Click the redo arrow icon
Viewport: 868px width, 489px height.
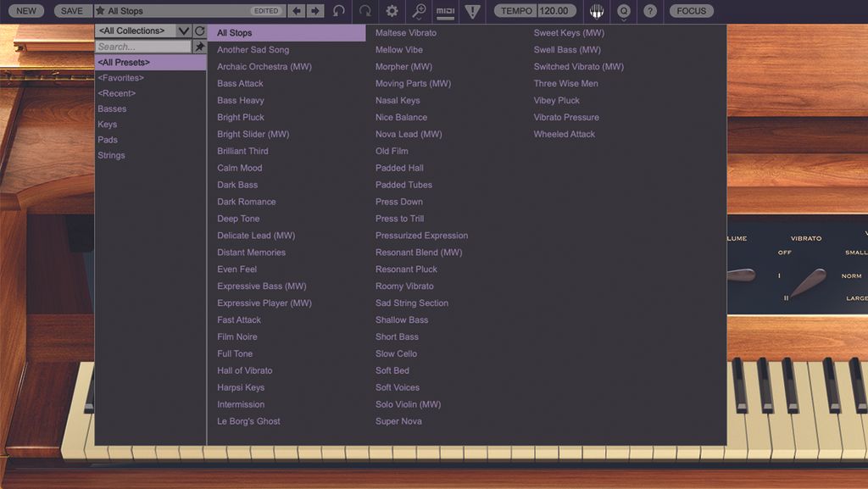coord(364,10)
